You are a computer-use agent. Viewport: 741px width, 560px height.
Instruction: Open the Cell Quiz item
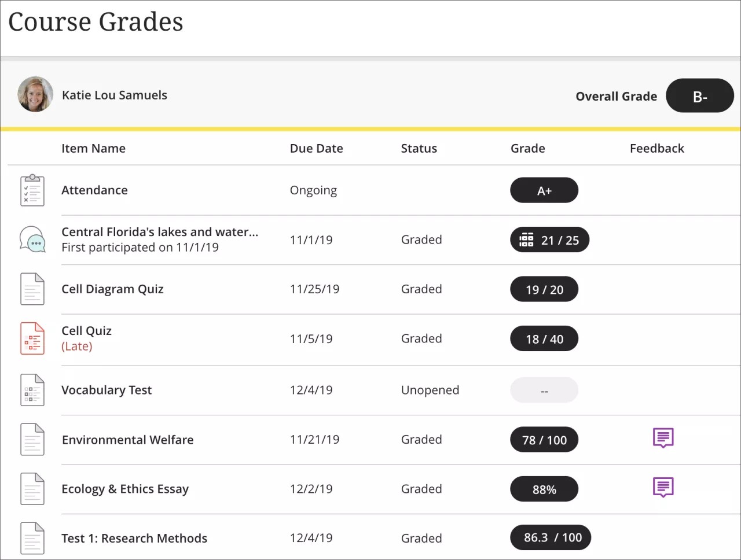tap(86, 331)
